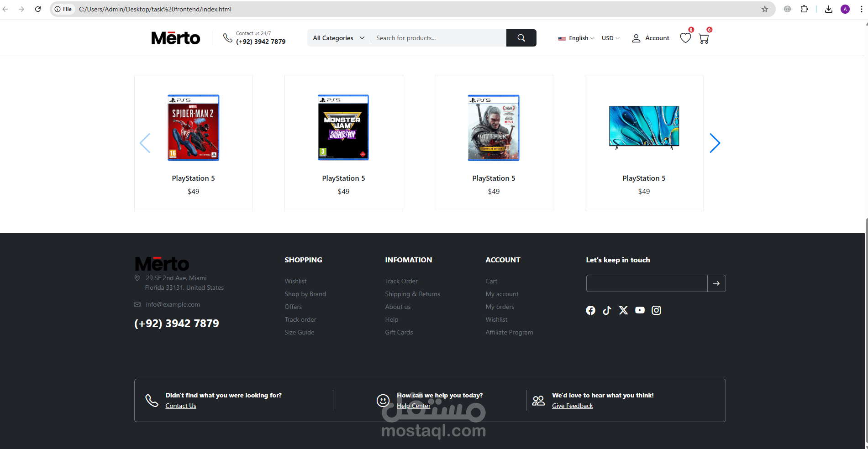
Task: Open the TV product thumbnail
Action: tap(644, 127)
